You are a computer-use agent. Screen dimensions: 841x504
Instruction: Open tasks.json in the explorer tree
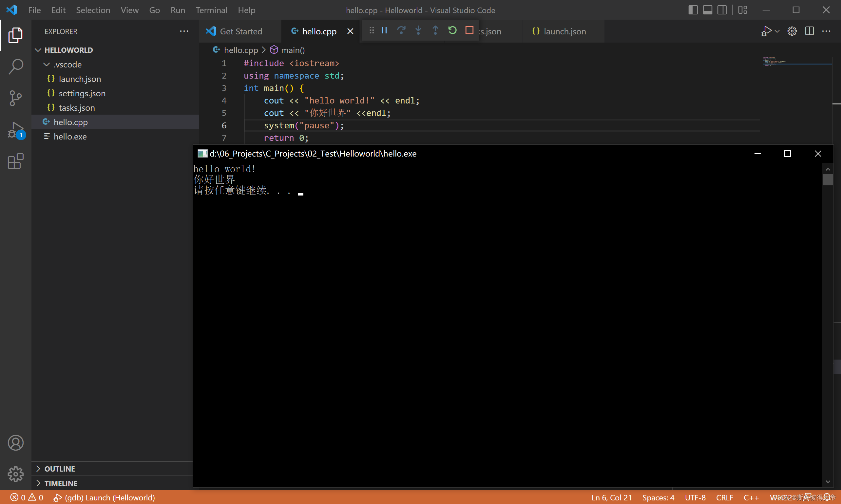pos(115,108)
